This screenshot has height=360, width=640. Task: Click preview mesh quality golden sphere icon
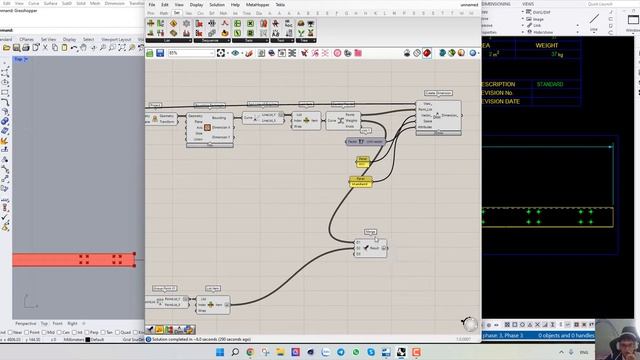pyautogui.click(x=461, y=53)
